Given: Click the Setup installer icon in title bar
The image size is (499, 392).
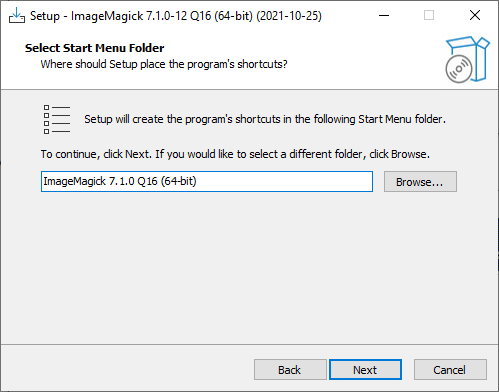Looking at the screenshot, I should (x=17, y=15).
